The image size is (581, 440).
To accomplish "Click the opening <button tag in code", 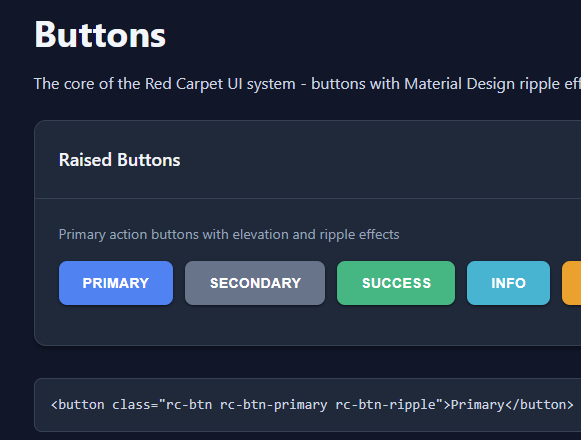I will pos(78,405).
